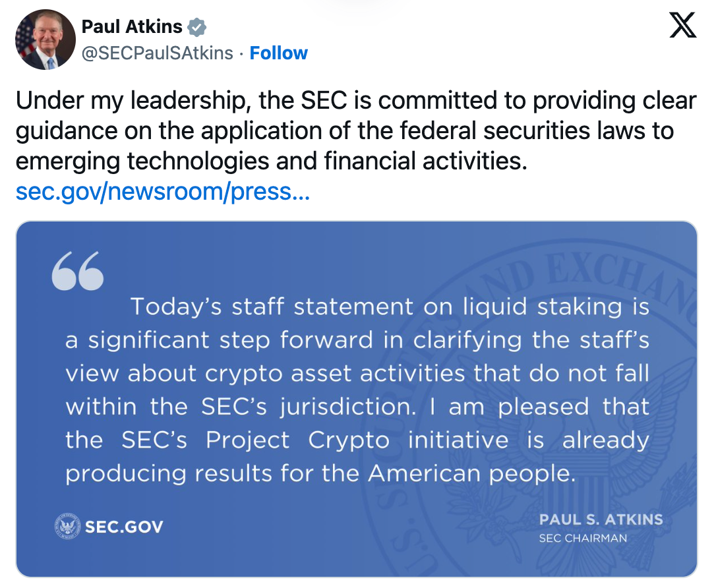Click the tweet's first line "Under my leadership"

click(119, 101)
